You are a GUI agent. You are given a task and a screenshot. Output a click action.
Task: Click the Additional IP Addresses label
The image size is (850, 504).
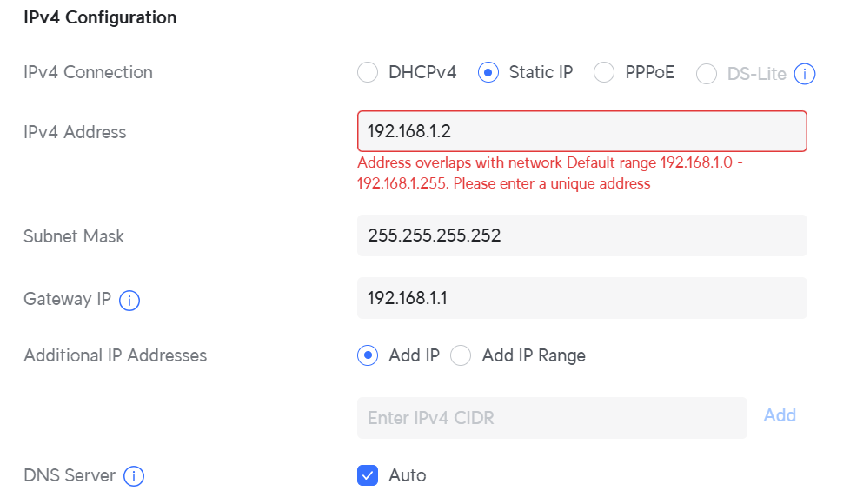coord(115,355)
